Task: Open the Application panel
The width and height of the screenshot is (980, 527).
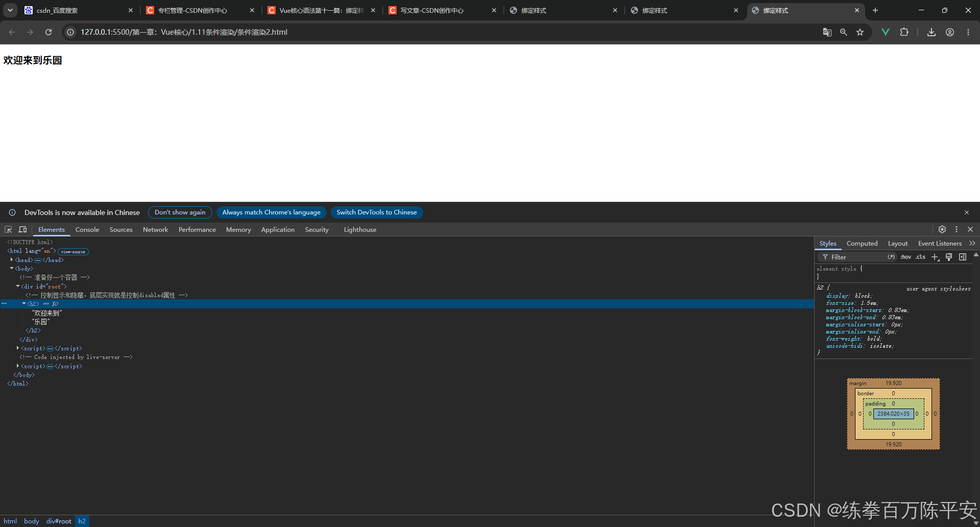Action: click(278, 230)
